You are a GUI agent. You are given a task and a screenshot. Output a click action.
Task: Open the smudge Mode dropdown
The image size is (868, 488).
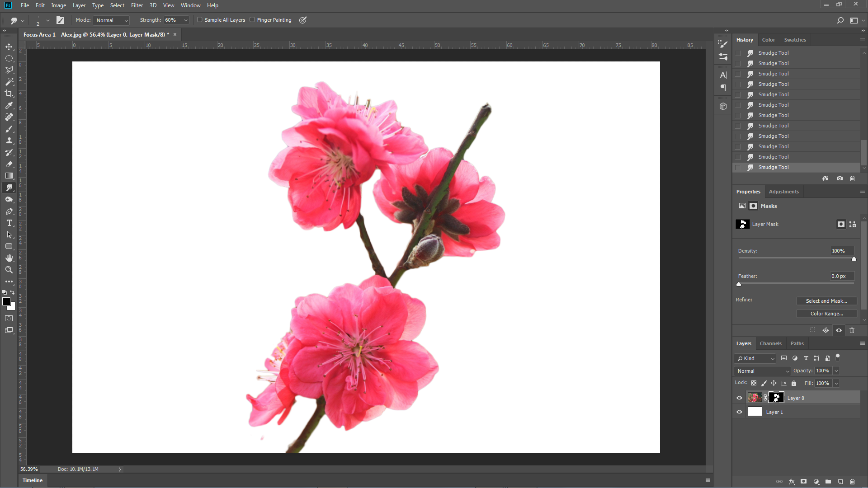click(x=112, y=20)
